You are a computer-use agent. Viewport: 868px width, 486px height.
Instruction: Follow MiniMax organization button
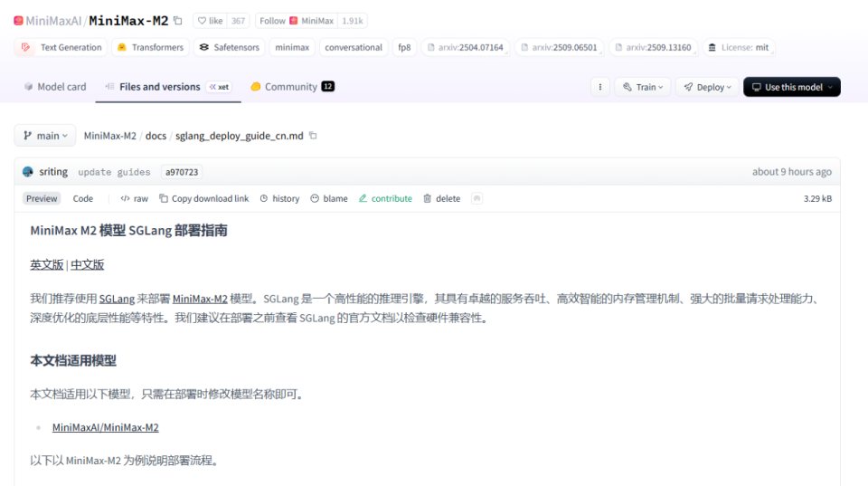[x=297, y=21]
